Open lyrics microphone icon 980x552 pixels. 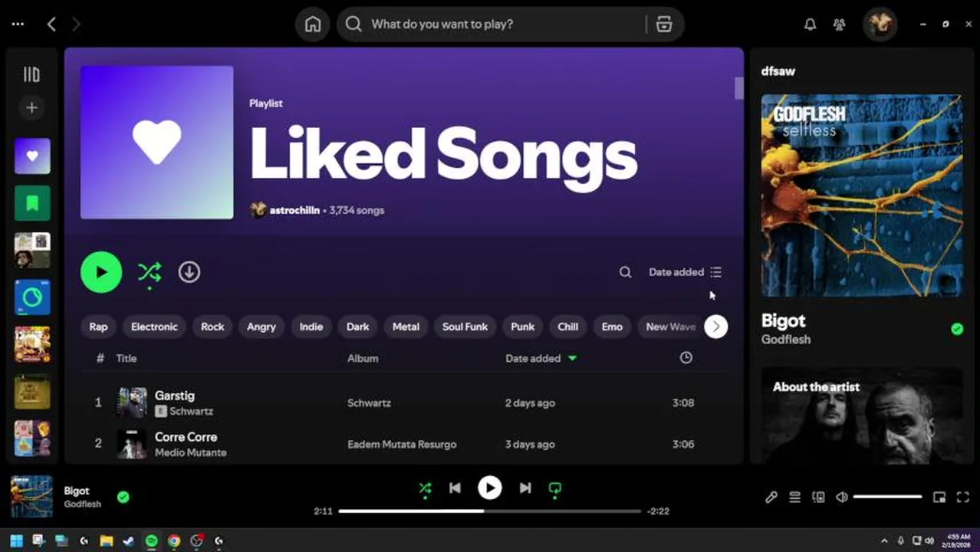(x=771, y=497)
